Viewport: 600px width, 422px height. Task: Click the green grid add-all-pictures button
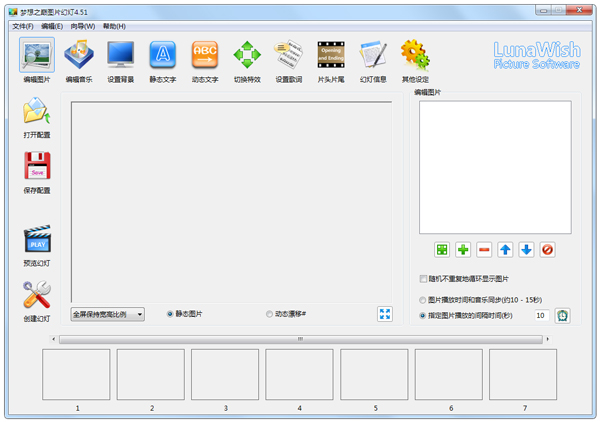(442, 250)
